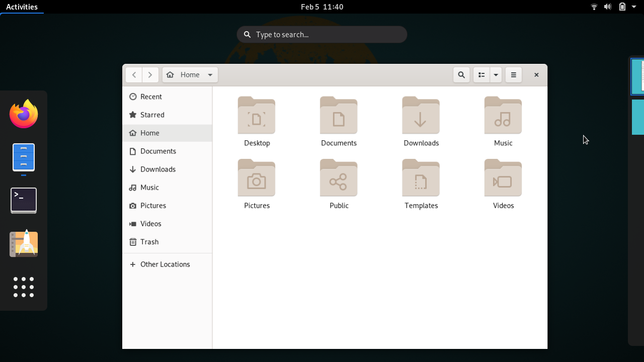Screen dimensions: 644x362
Task: Open the view options dropdown arrow
Action: (x=496, y=74)
